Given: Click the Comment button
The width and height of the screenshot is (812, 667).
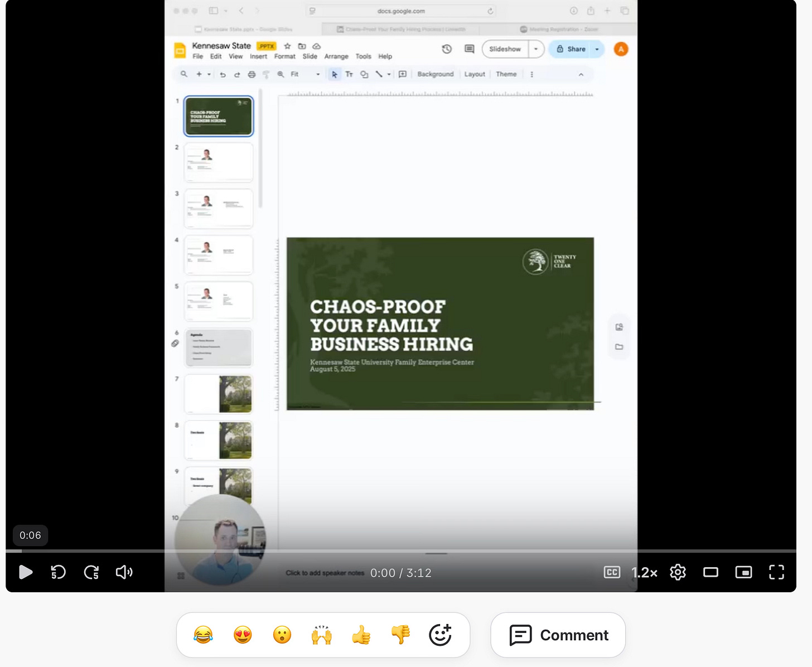Looking at the screenshot, I should pyautogui.click(x=558, y=635).
